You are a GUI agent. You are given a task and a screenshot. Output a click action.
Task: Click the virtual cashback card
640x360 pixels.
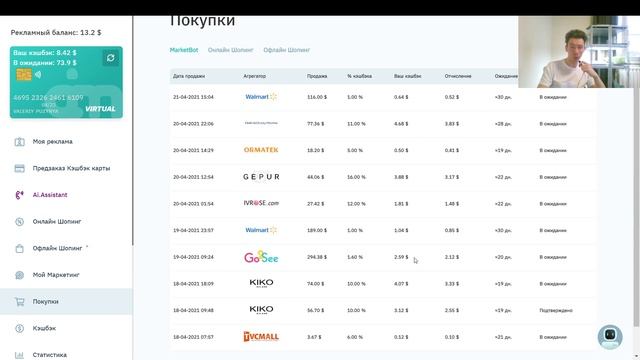pos(66,82)
